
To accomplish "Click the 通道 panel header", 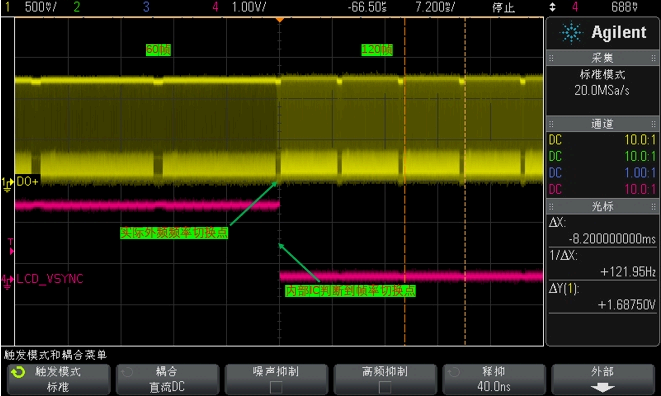I will tap(602, 124).
